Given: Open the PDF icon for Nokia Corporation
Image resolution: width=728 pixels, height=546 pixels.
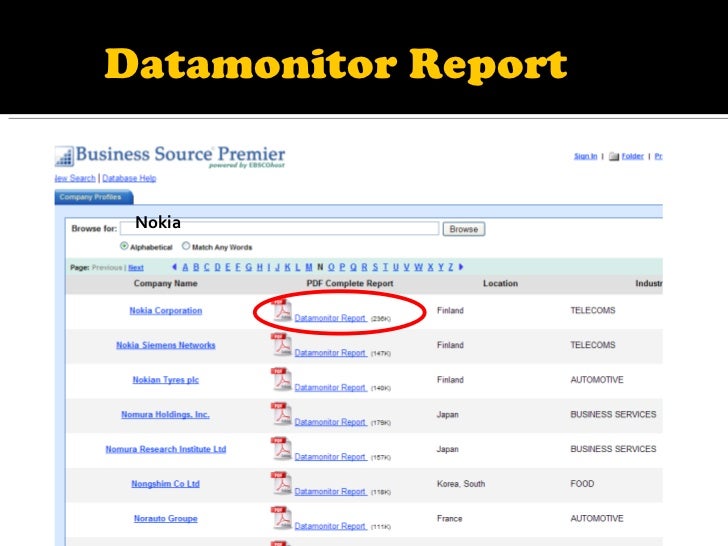Looking at the screenshot, I should tap(281, 311).
